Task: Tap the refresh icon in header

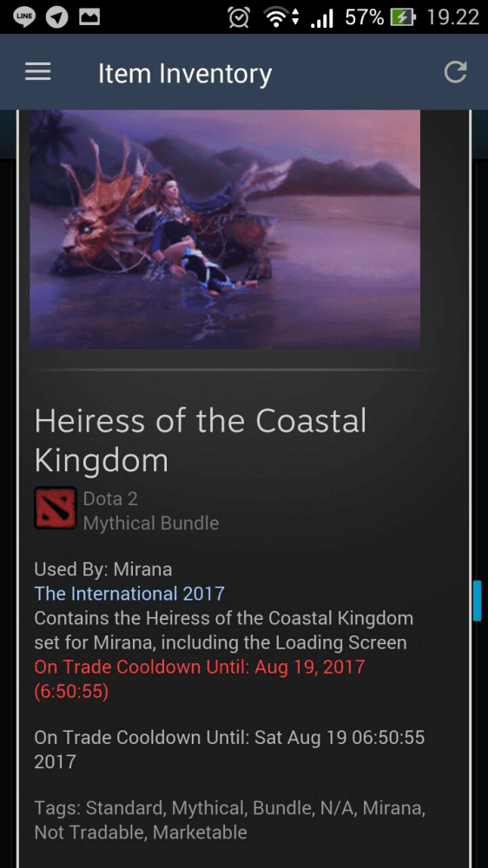Action: [455, 72]
